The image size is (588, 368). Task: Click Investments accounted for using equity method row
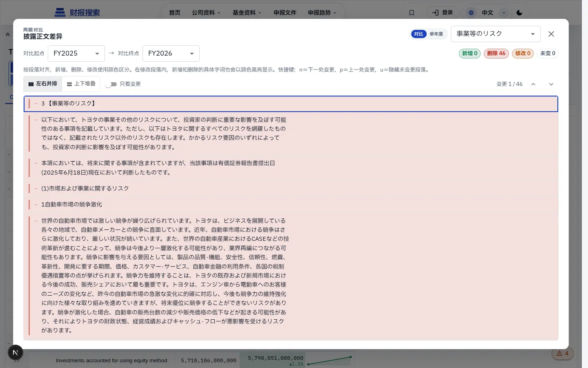coord(111,361)
